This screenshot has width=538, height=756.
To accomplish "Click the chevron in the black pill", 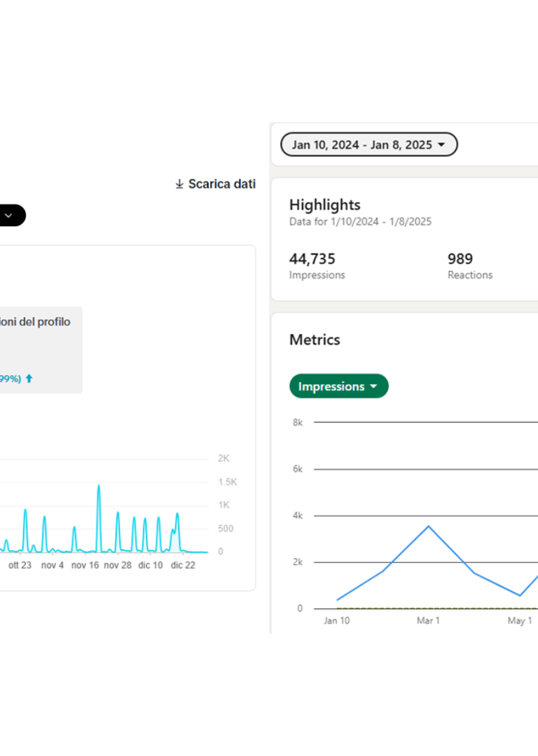I will click(x=8, y=216).
